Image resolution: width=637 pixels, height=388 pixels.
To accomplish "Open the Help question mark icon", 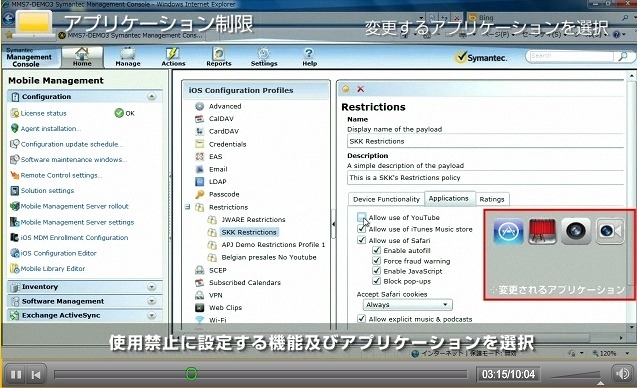I will pyautogui.click(x=309, y=57).
